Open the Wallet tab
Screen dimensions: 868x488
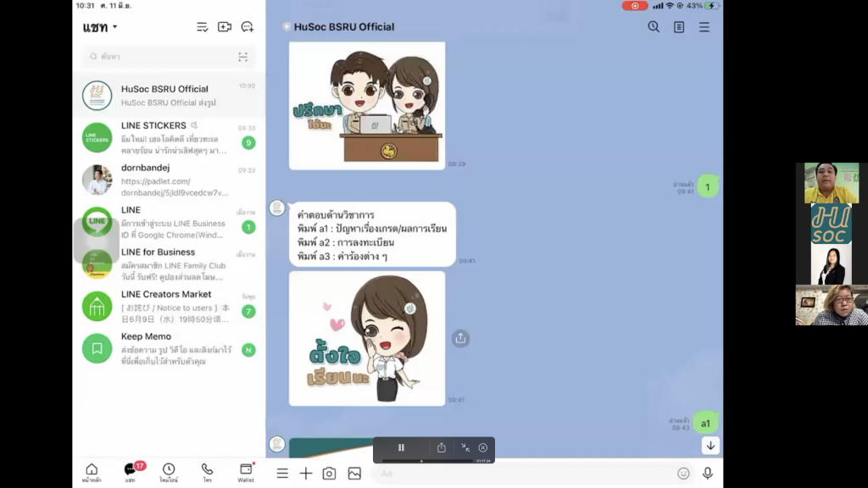(x=246, y=473)
